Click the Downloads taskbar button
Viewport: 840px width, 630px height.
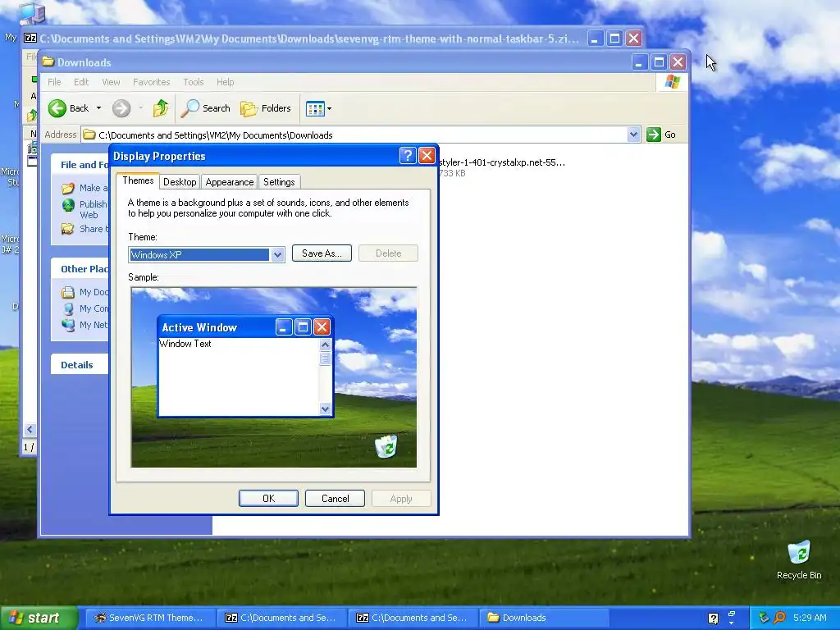(x=544, y=618)
